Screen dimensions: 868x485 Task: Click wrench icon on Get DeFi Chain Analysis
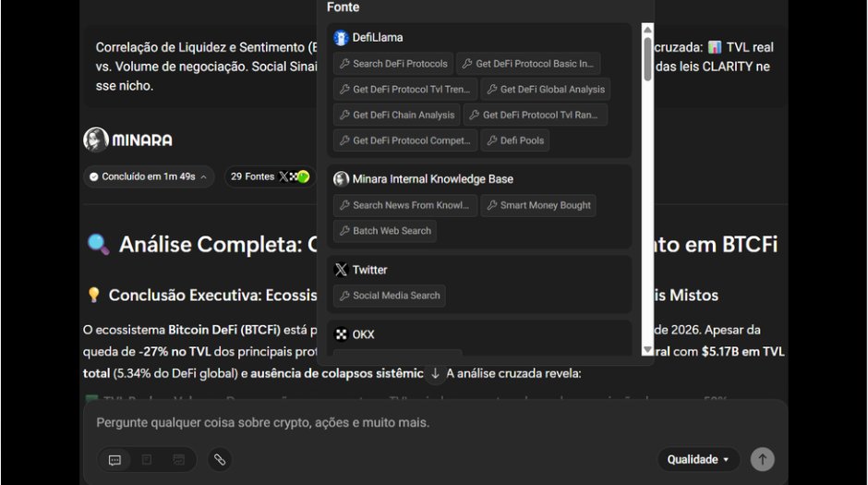pos(344,115)
